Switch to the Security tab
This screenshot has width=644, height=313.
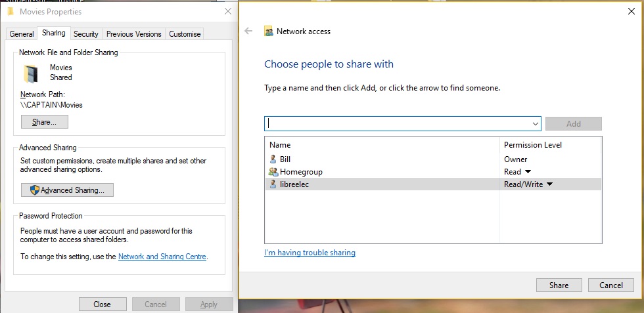click(86, 34)
